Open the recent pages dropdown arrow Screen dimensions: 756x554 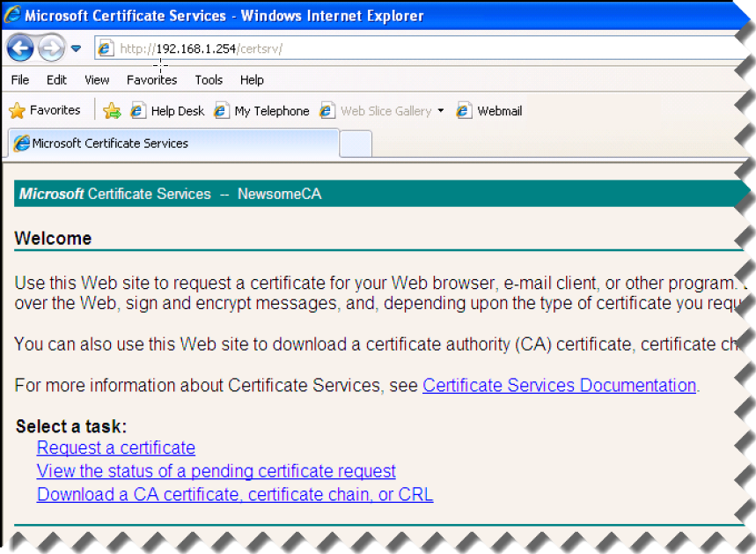76,48
